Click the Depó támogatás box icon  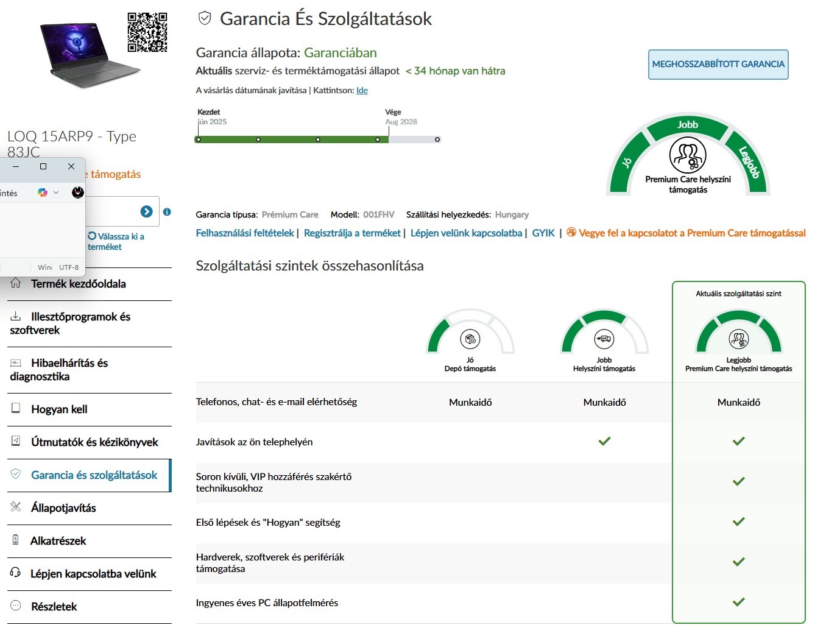[470, 339]
